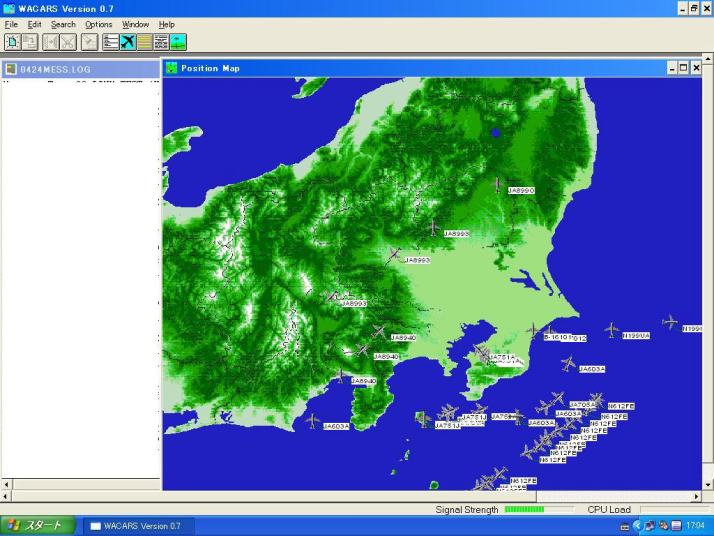Click the message list toolbar icon
This screenshot has height=536, width=714.
111,42
